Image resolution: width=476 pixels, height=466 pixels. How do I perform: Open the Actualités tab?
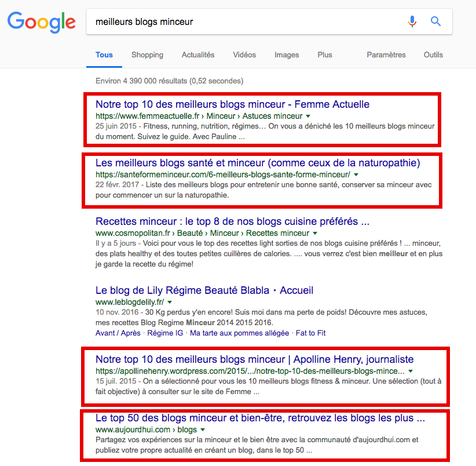(198, 54)
